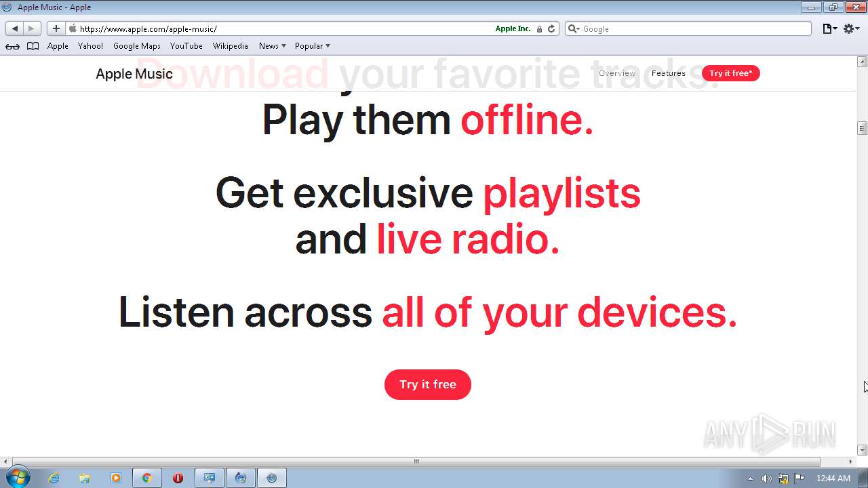The height and width of the screenshot is (488, 868).
Task: Go forward to the next page
Action: click(x=31, y=28)
